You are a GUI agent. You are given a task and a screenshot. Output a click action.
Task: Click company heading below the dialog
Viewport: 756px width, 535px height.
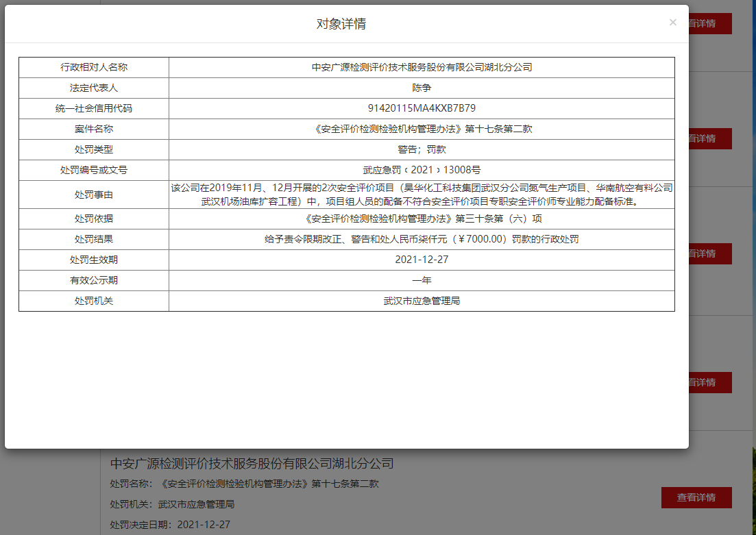click(x=252, y=464)
